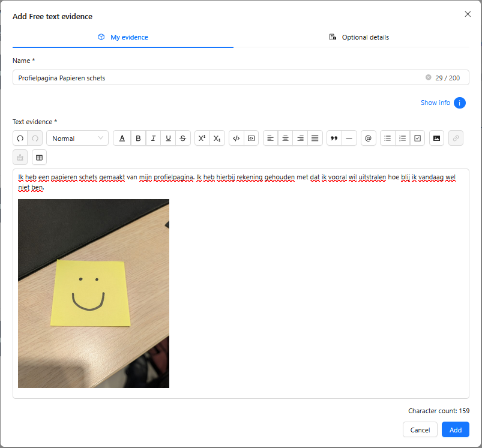Center align the text
Screen dimensions: 482x448
pyautogui.click(x=285, y=138)
